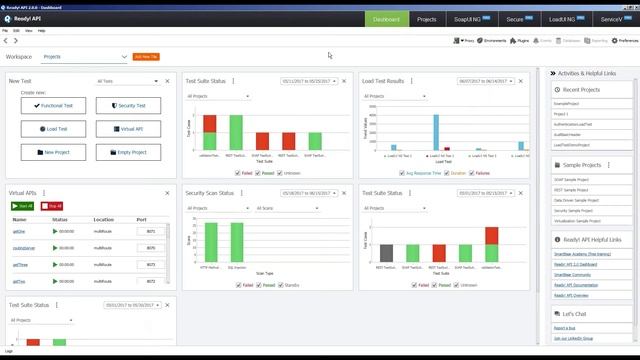The height and width of the screenshot is (360, 640).
Task: Close the Security Scan Status tile
Action: 344,193
